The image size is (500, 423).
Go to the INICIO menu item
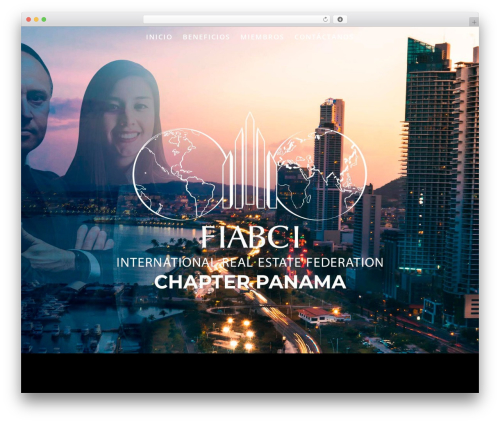pyautogui.click(x=159, y=37)
